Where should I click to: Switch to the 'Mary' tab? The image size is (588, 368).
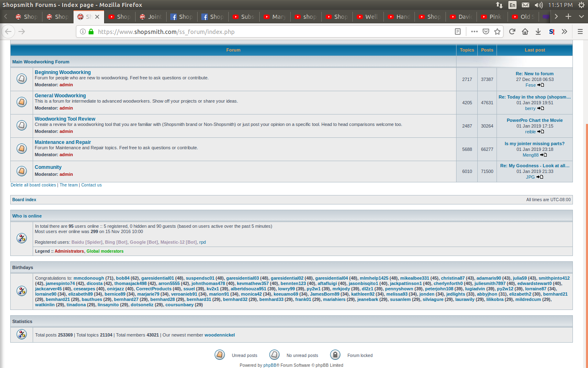click(x=275, y=17)
